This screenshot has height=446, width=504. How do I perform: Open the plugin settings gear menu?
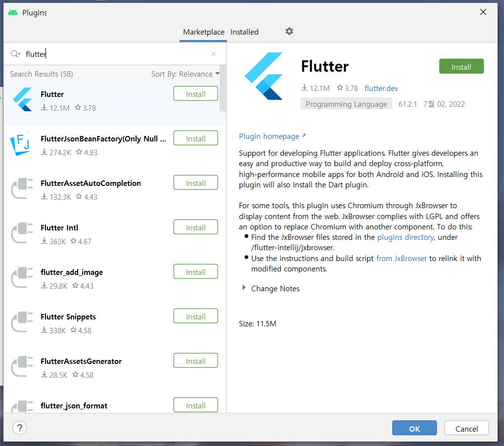(x=289, y=32)
